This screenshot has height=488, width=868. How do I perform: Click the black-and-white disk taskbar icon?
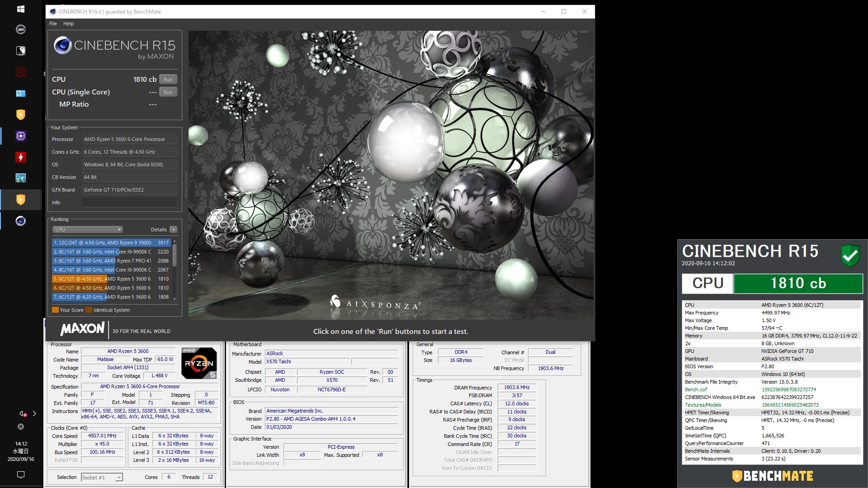click(x=21, y=51)
